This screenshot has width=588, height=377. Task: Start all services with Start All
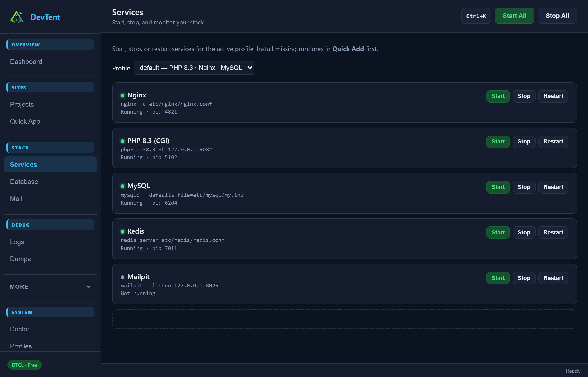click(x=514, y=16)
